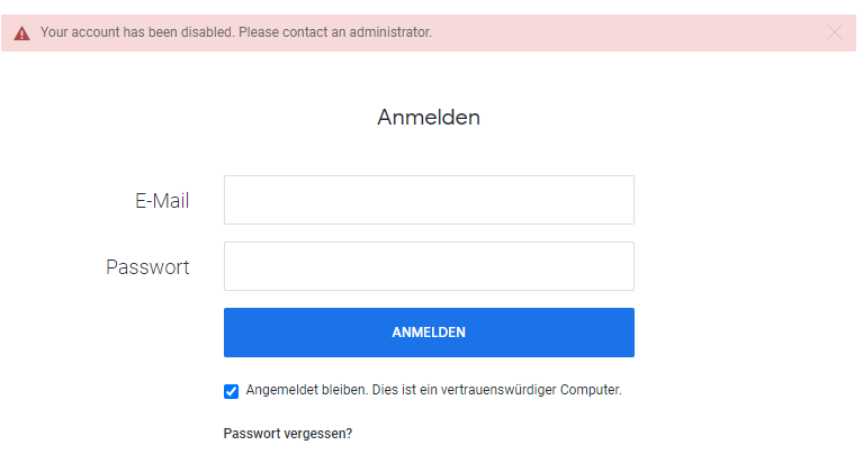This screenshot has height=468, width=863.
Task: Click the E-Mail field label
Action: [162, 200]
